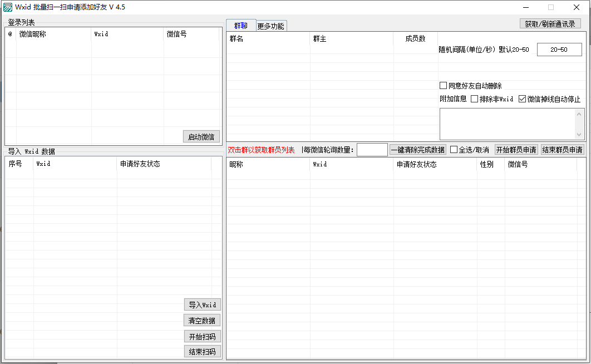
Task: Focus the random interval field showing 20-50
Action: (559, 50)
